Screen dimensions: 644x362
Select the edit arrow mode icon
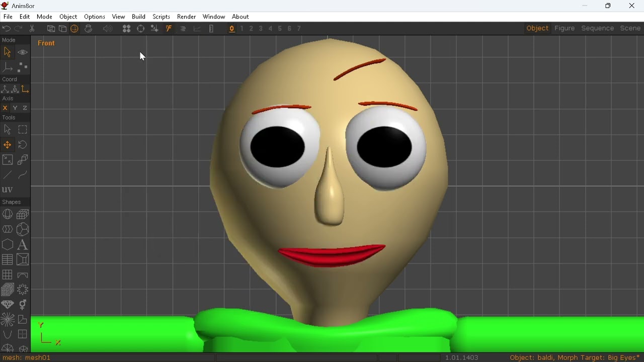click(x=8, y=52)
